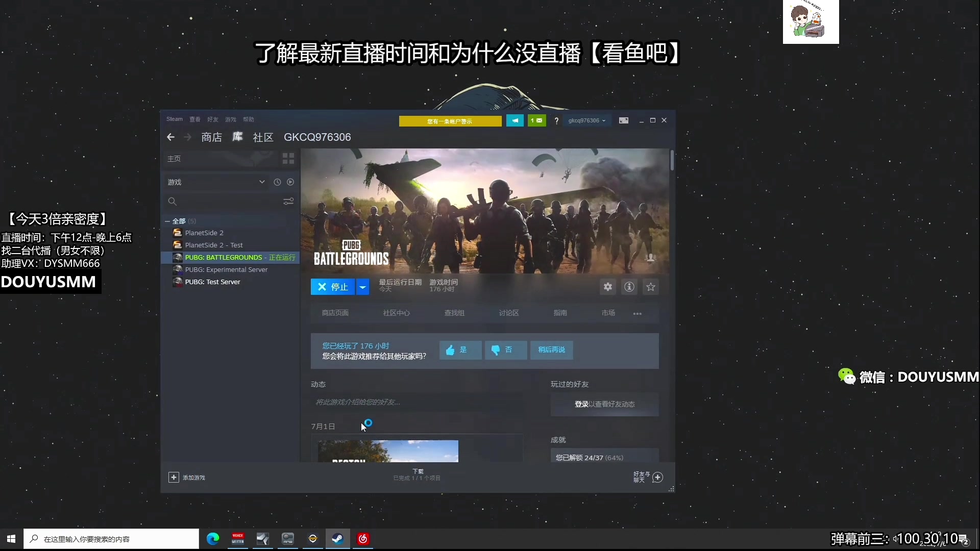Open the 好友 menu

(213, 119)
